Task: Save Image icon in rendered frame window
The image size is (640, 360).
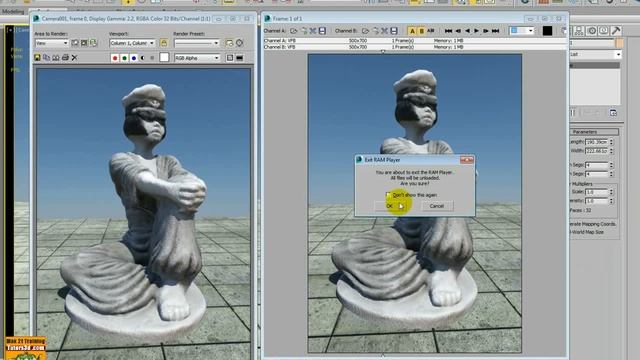Action: [x=37, y=58]
